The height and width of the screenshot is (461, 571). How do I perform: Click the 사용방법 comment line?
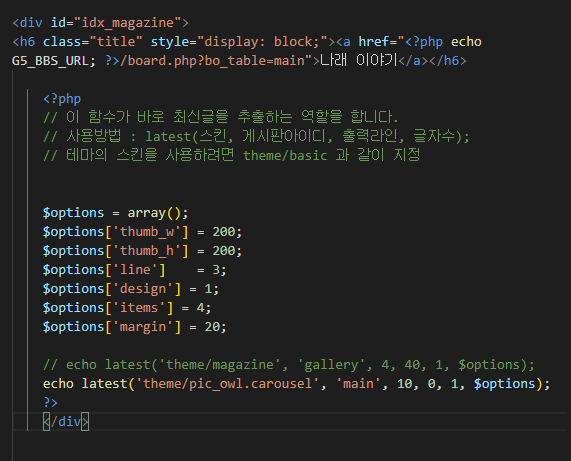pyautogui.click(x=256, y=137)
